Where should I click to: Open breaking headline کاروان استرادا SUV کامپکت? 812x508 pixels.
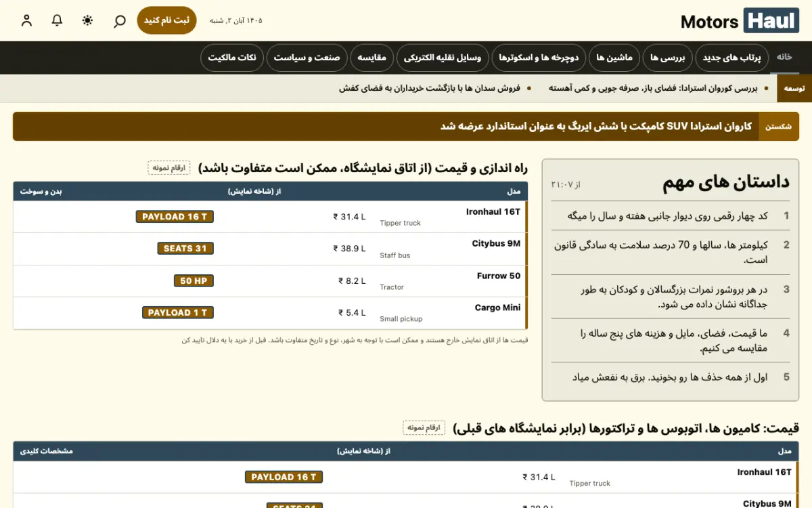(x=596, y=127)
